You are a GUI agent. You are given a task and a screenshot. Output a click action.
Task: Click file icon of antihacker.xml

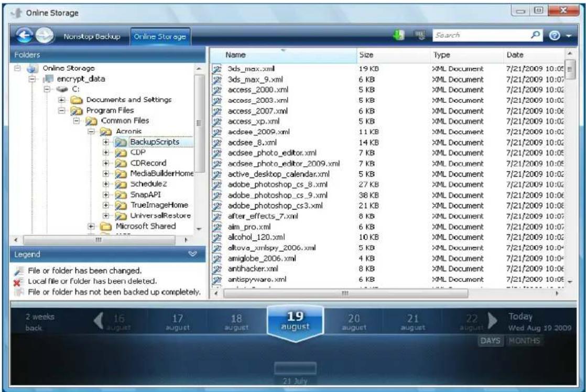[217, 269]
